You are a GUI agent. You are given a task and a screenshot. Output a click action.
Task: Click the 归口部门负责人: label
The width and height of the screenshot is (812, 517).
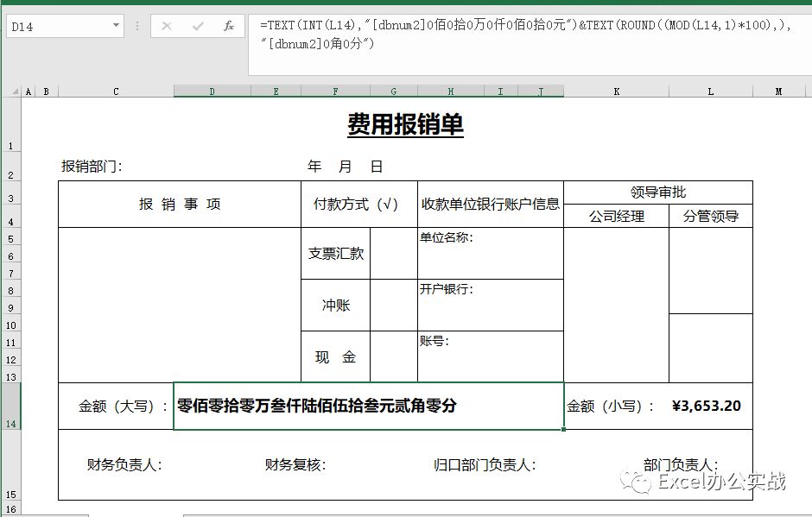click(485, 464)
